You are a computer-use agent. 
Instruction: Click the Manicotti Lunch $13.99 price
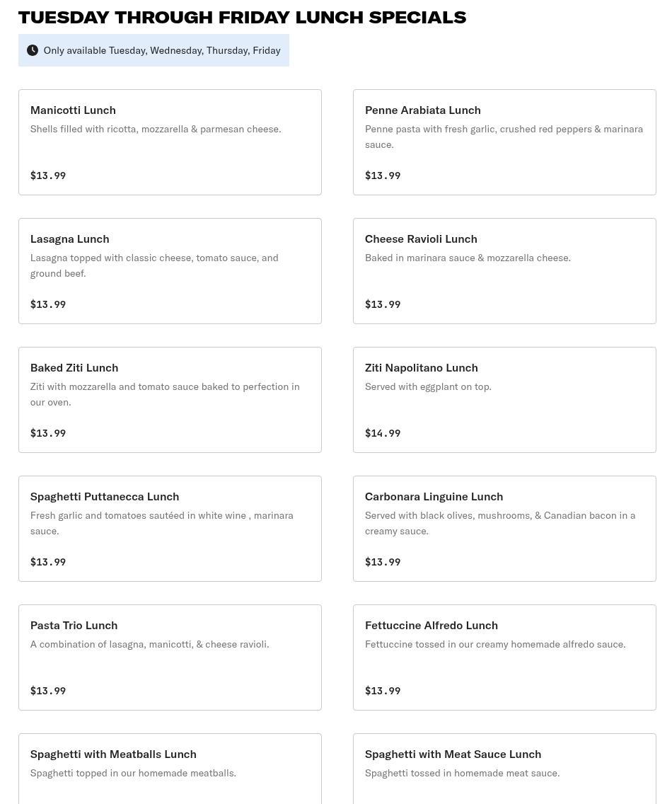48,176
